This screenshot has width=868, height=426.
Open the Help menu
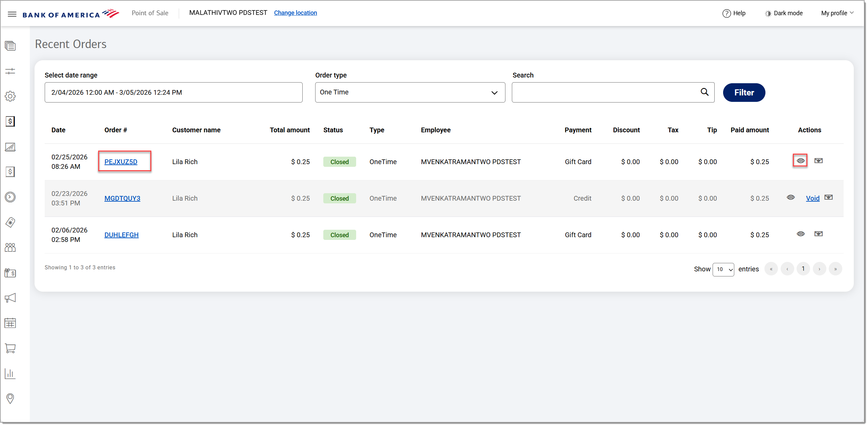(x=734, y=13)
